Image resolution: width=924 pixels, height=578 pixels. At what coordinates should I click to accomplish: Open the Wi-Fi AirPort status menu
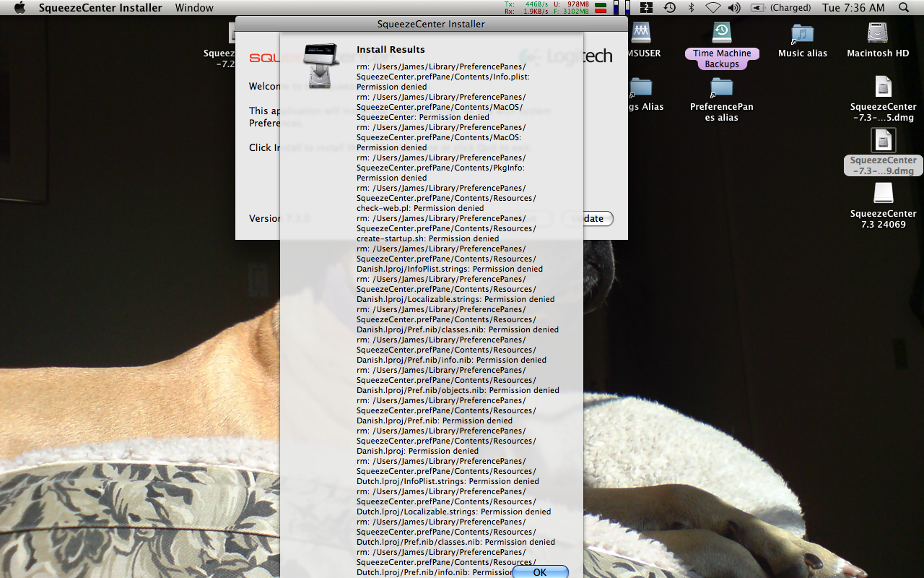[x=712, y=8]
